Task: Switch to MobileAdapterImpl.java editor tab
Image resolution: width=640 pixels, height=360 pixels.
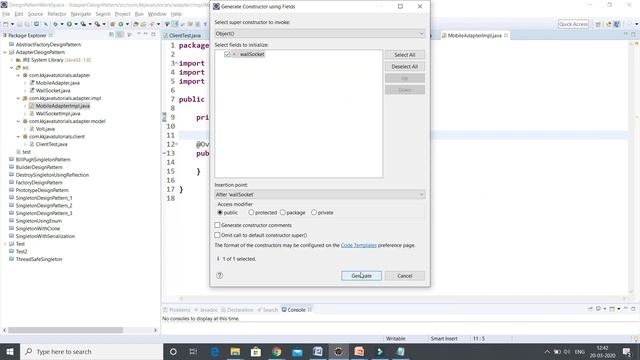Action: click(x=474, y=36)
